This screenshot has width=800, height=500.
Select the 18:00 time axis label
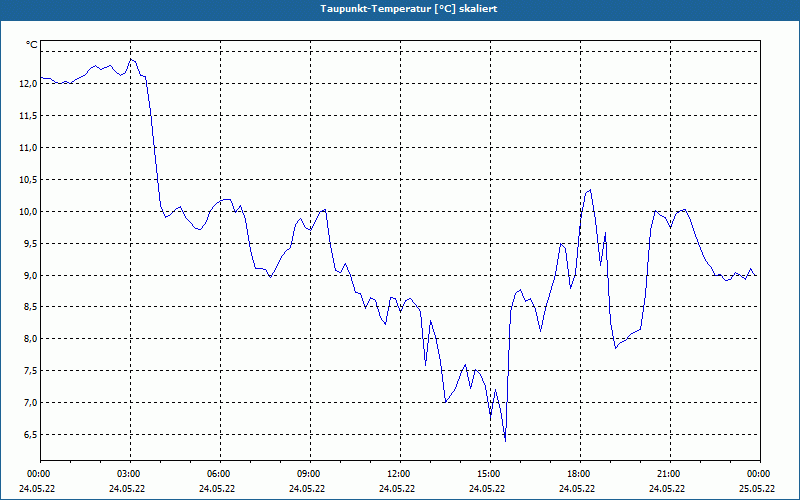[580, 474]
